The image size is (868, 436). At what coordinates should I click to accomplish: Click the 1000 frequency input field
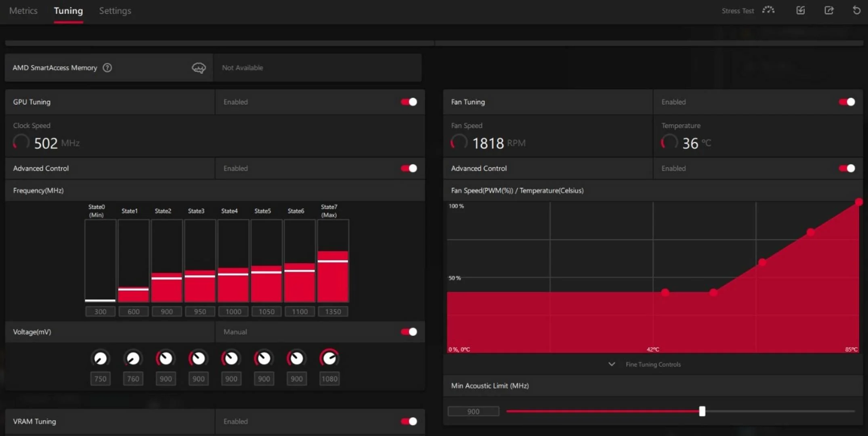click(x=233, y=312)
